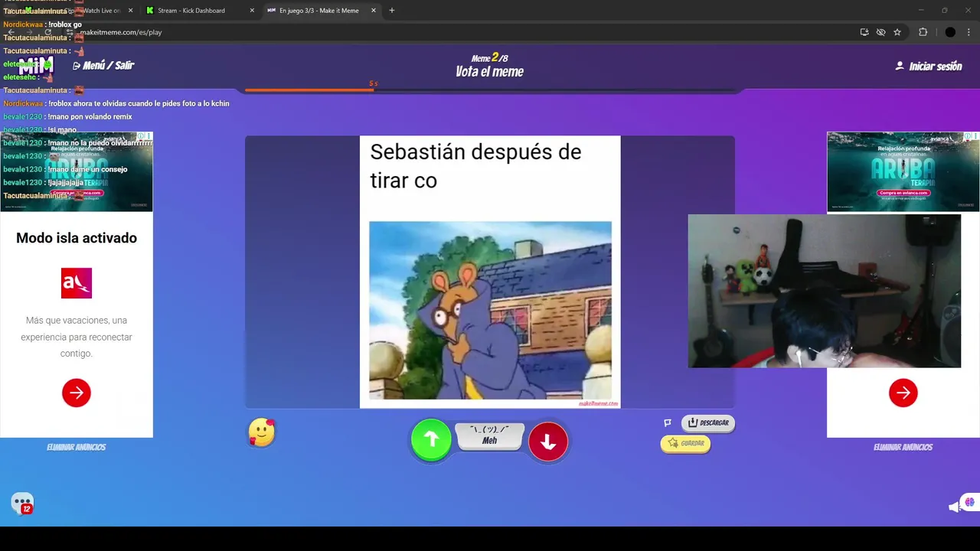Downvote the meme with the red arrow

[548, 442]
